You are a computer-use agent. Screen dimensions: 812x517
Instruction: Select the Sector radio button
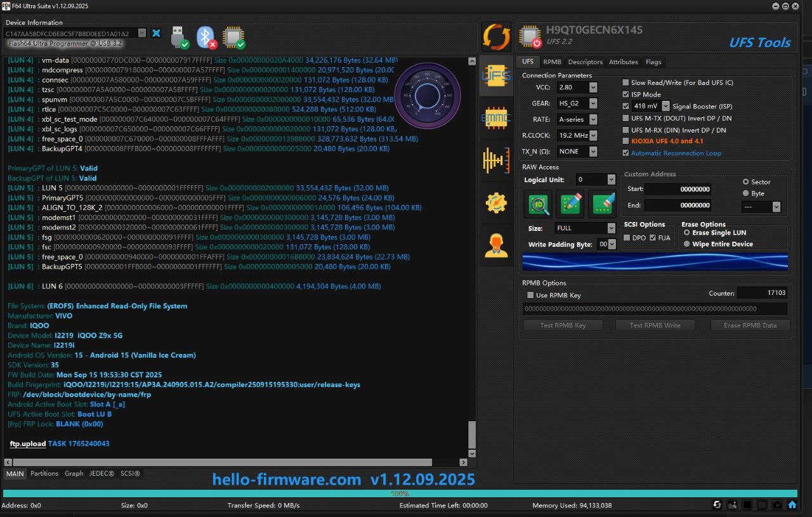[x=745, y=182]
